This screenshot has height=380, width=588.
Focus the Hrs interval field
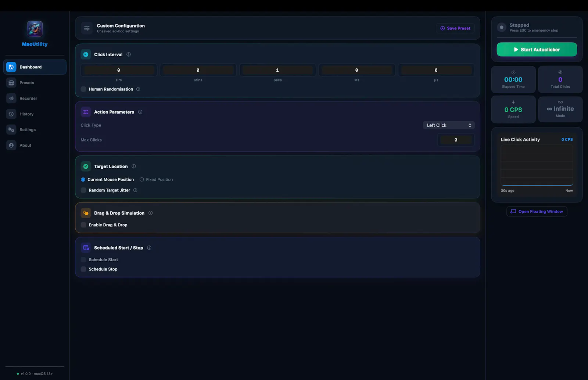[x=119, y=70]
